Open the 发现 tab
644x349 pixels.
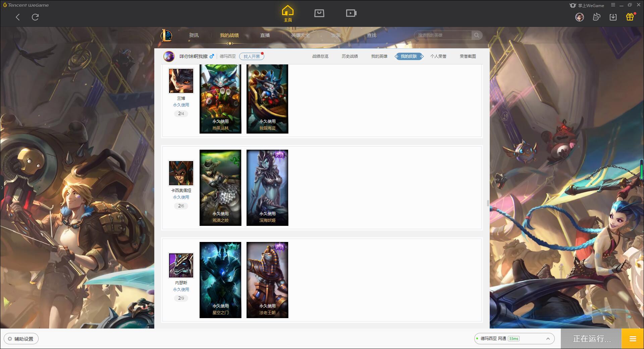point(336,35)
